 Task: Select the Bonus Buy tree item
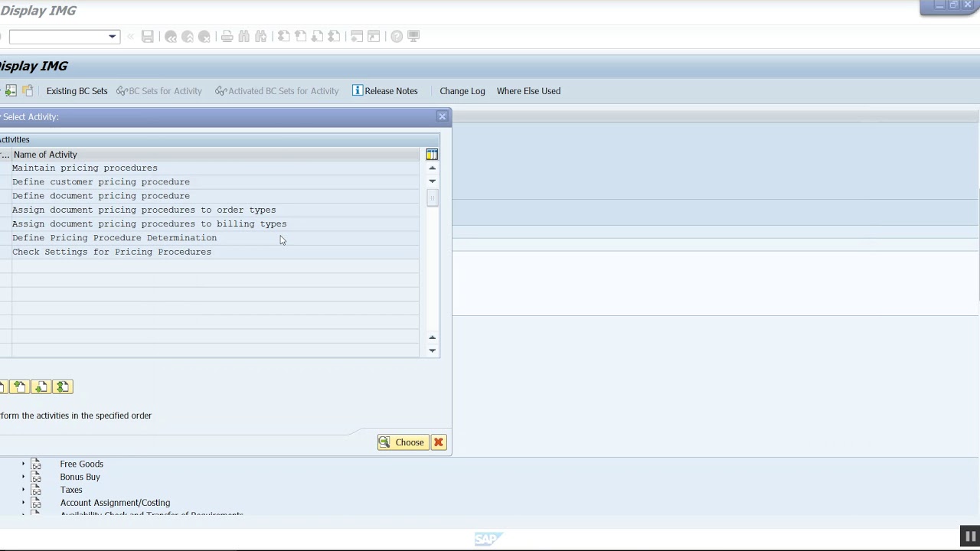80,477
